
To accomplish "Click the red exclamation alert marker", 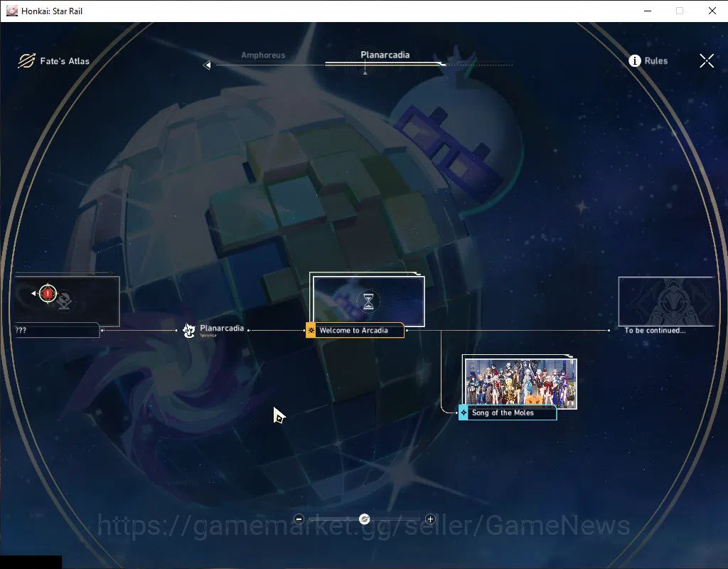I will [48, 294].
